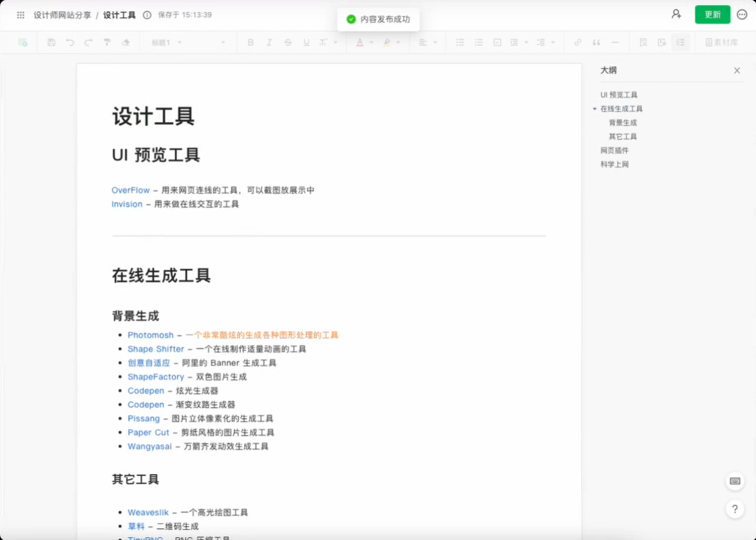Screen dimensions: 756x540
Task: Toggle italic formatting
Action: pyautogui.click(x=269, y=42)
